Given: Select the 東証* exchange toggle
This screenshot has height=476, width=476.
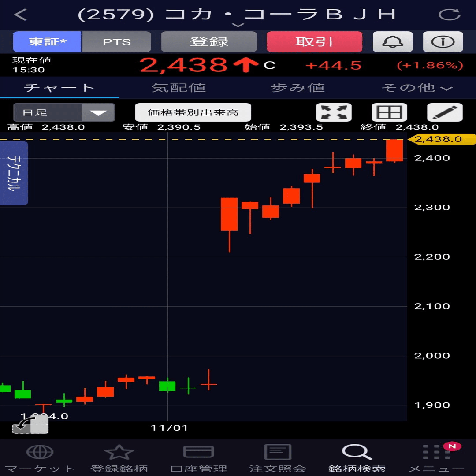Looking at the screenshot, I should point(47,41).
